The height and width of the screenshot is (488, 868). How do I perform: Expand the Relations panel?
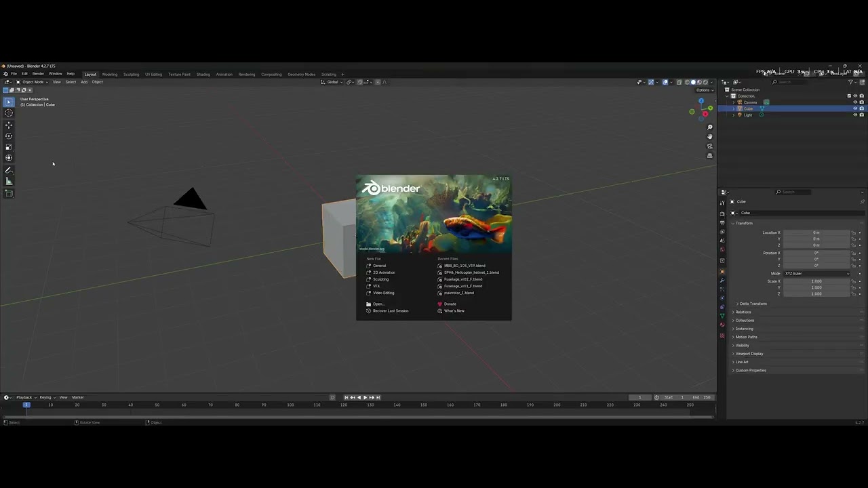coord(743,312)
